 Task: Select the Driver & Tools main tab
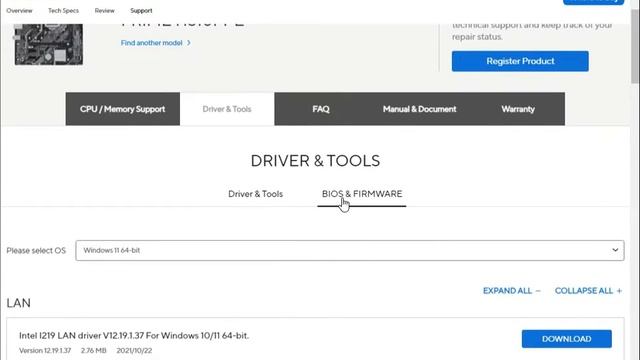coord(227,109)
